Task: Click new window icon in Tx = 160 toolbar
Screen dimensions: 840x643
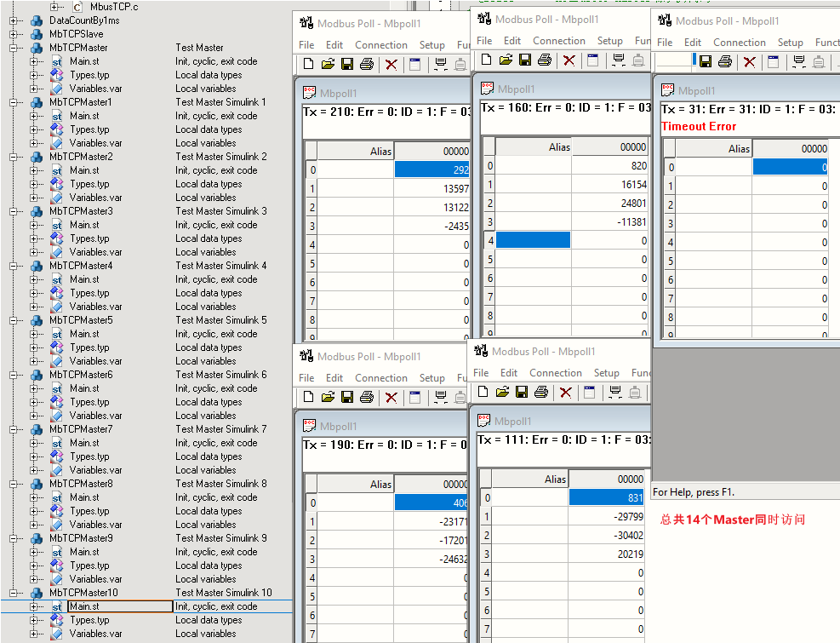Action: (592, 60)
